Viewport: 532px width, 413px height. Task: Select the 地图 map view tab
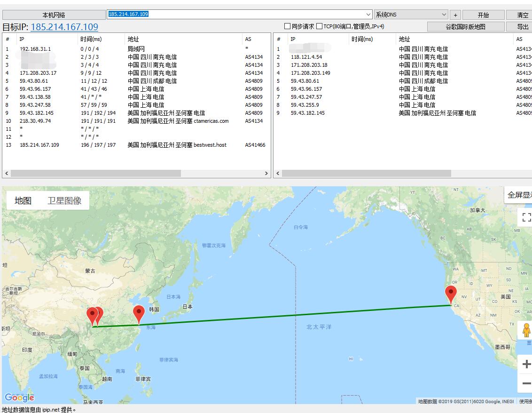pyautogui.click(x=23, y=201)
